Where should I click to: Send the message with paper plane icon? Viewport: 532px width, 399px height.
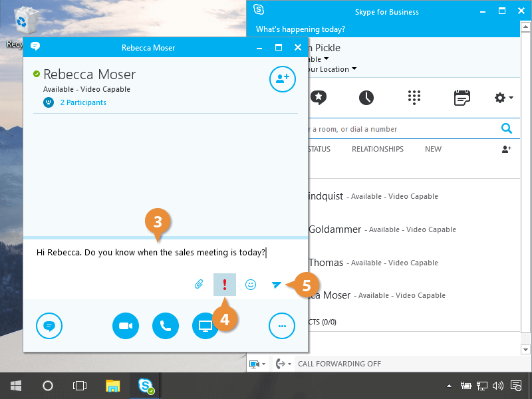[277, 285]
